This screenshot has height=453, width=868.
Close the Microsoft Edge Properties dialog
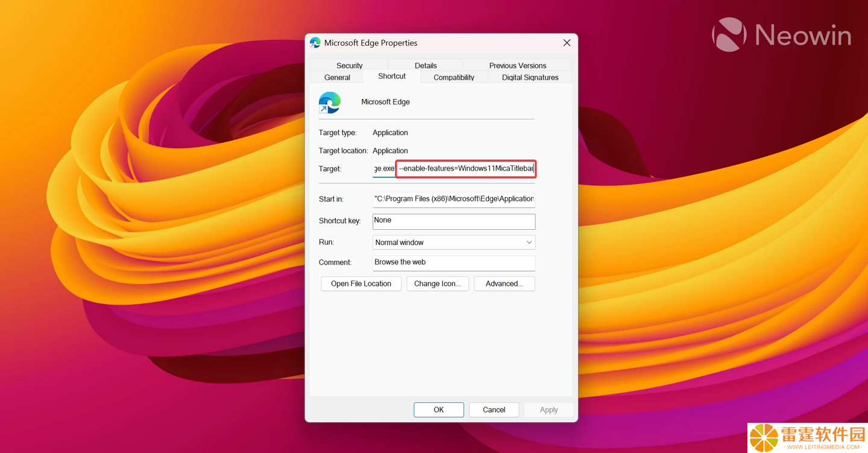[x=567, y=43]
